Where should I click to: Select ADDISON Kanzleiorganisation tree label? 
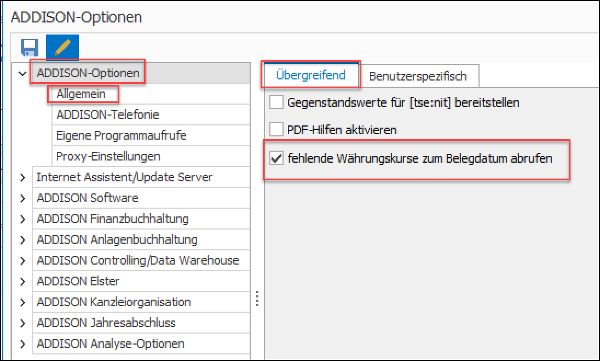point(114,302)
